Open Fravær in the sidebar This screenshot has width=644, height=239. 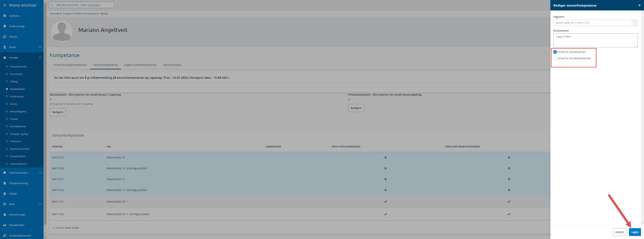tap(14, 119)
